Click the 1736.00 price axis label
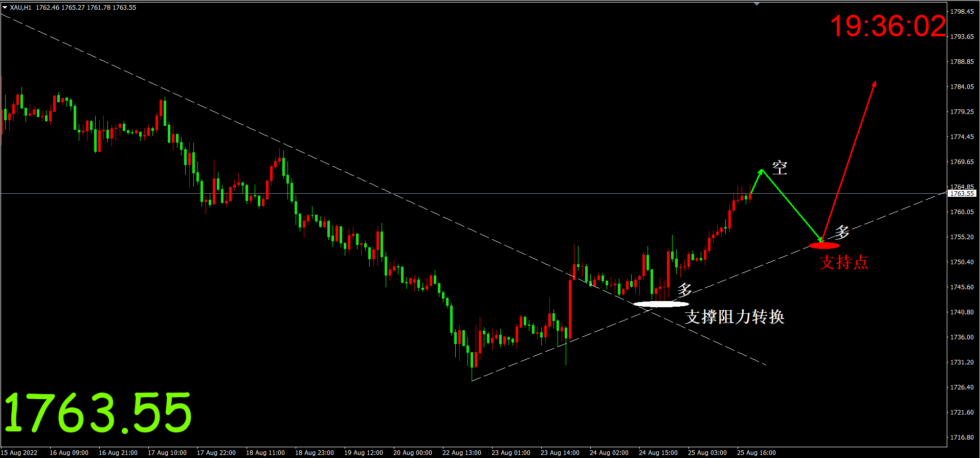This screenshot has width=980, height=458. pos(962,337)
